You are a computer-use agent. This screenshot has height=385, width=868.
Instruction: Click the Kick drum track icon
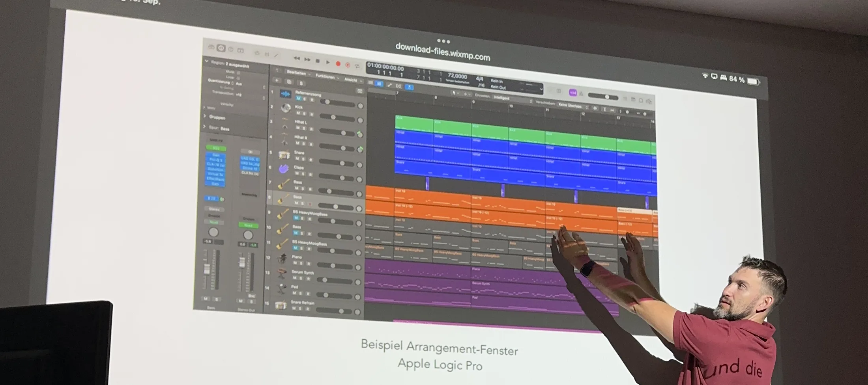[286, 108]
